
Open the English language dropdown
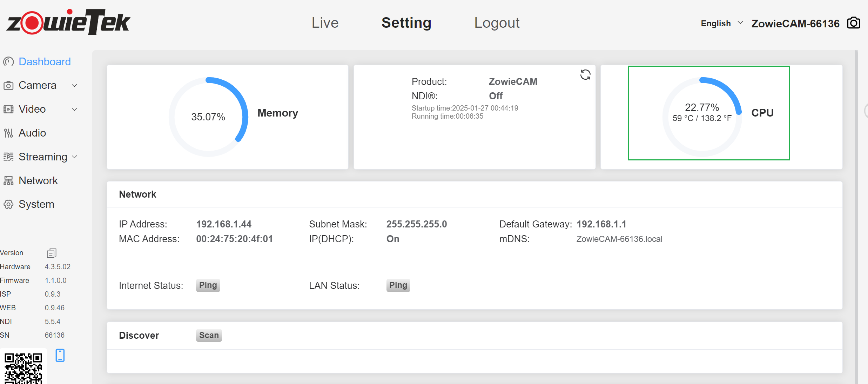click(721, 24)
